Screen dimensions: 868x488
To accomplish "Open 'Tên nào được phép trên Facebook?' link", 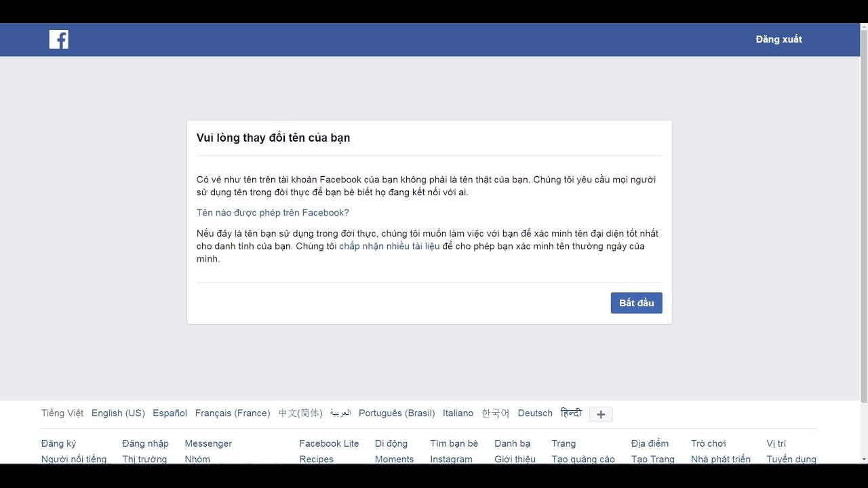I will click(x=273, y=213).
